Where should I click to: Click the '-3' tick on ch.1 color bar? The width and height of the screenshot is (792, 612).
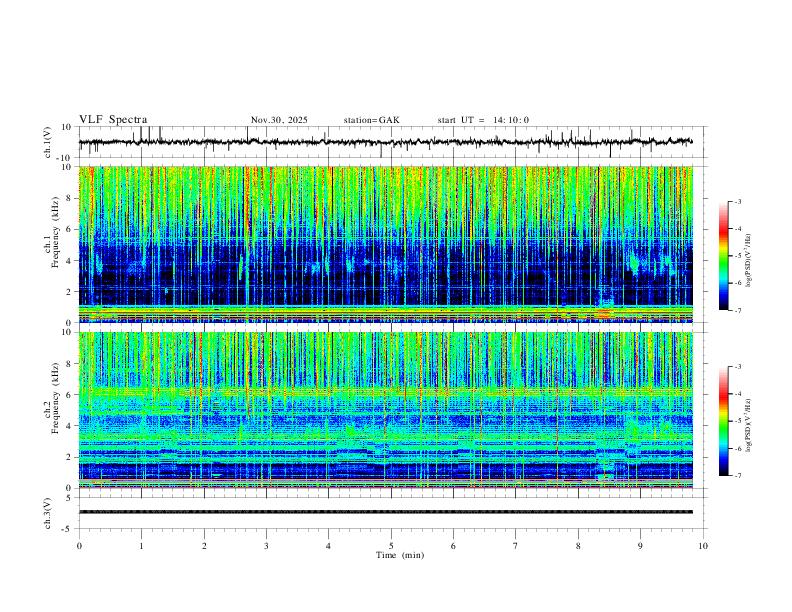coord(737,201)
